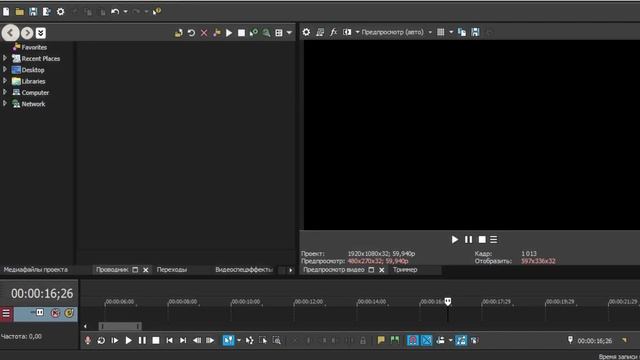This screenshot has width=640, height=360.
Task: Start preview with the Explorer play button
Action: coord(229,33)
